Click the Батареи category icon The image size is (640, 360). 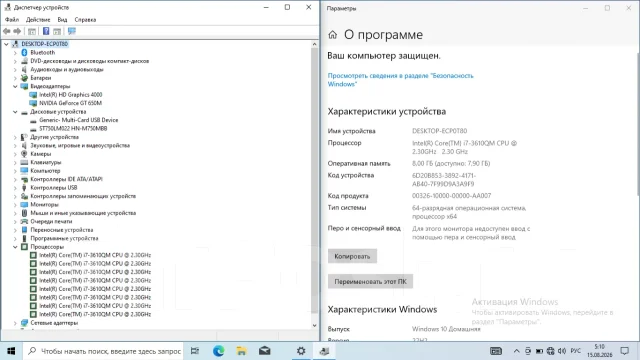point(24,78)
